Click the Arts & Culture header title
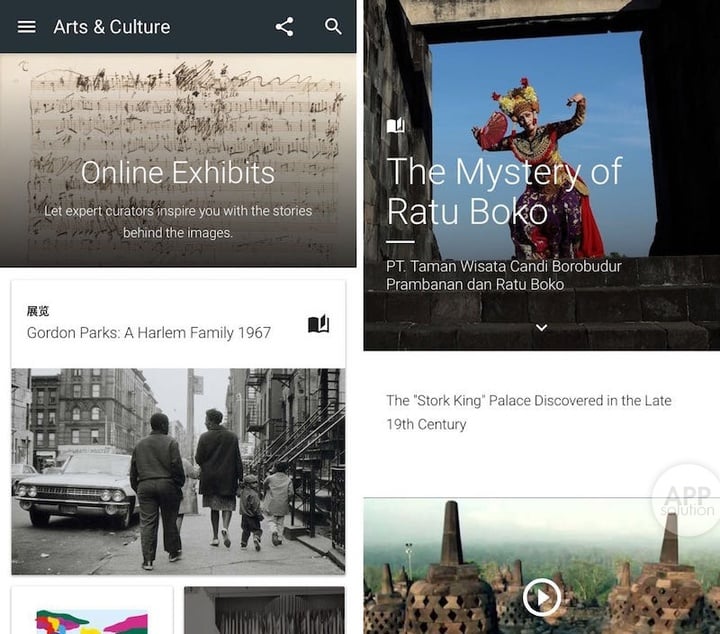The width and height of the screenshot is (720, 634). click(111, 27)
